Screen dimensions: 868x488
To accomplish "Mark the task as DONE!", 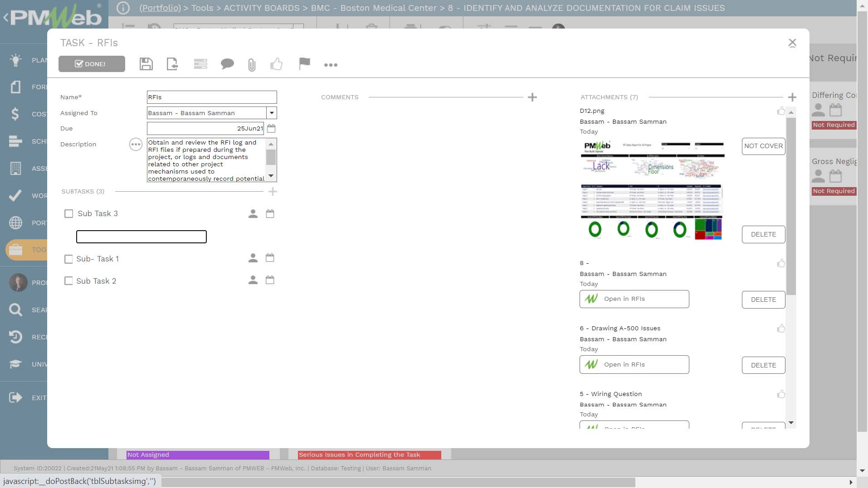I will (92, 64).
